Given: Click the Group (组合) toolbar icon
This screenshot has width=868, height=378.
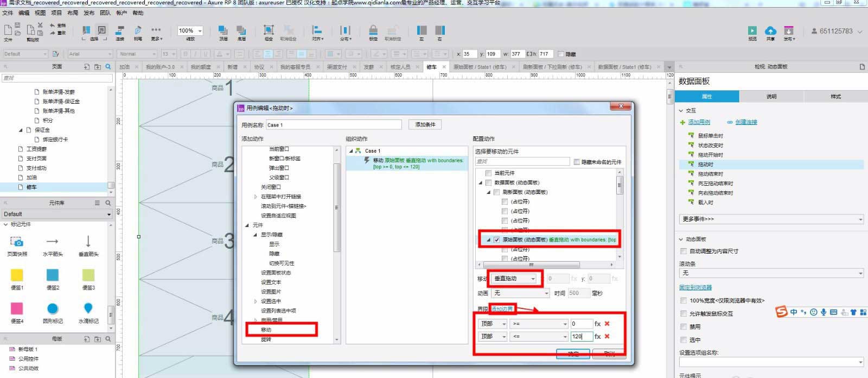Looking at the screenshot, I should [269, 30].
